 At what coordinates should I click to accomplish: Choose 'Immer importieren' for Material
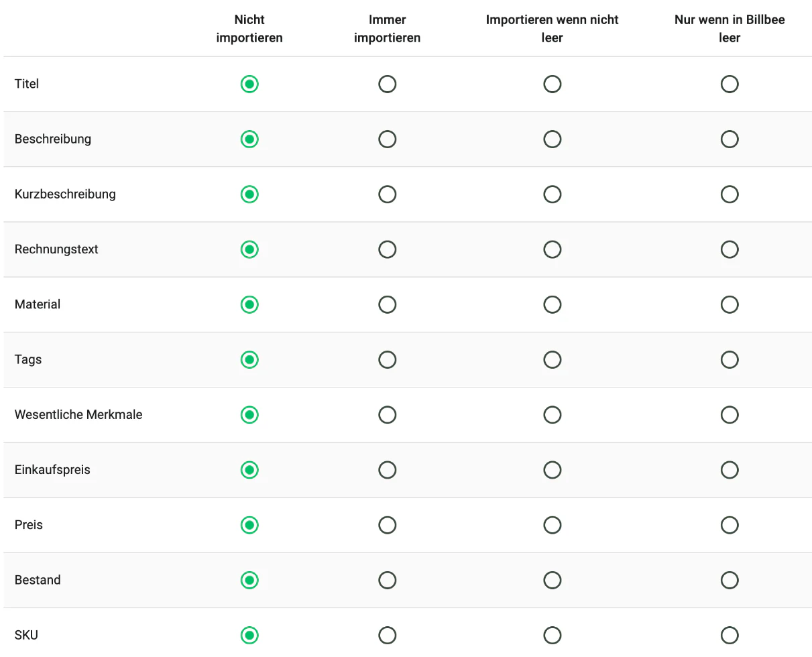pos(388,304)
